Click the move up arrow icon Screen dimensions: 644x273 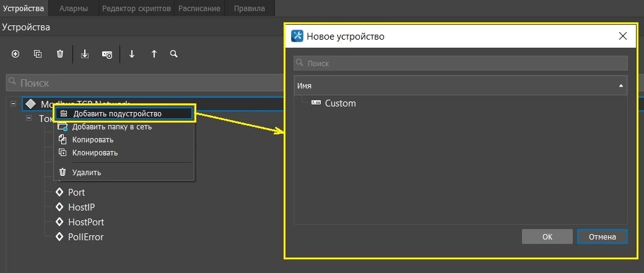(154, 54)
